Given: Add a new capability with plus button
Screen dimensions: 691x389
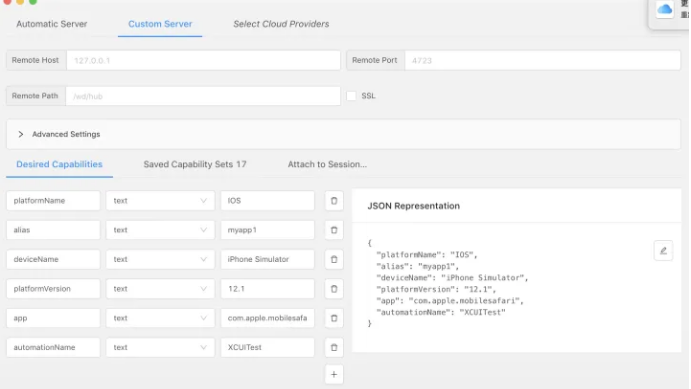Looking at the screenshot, I should pyautogui.click(x=334, y=374).
